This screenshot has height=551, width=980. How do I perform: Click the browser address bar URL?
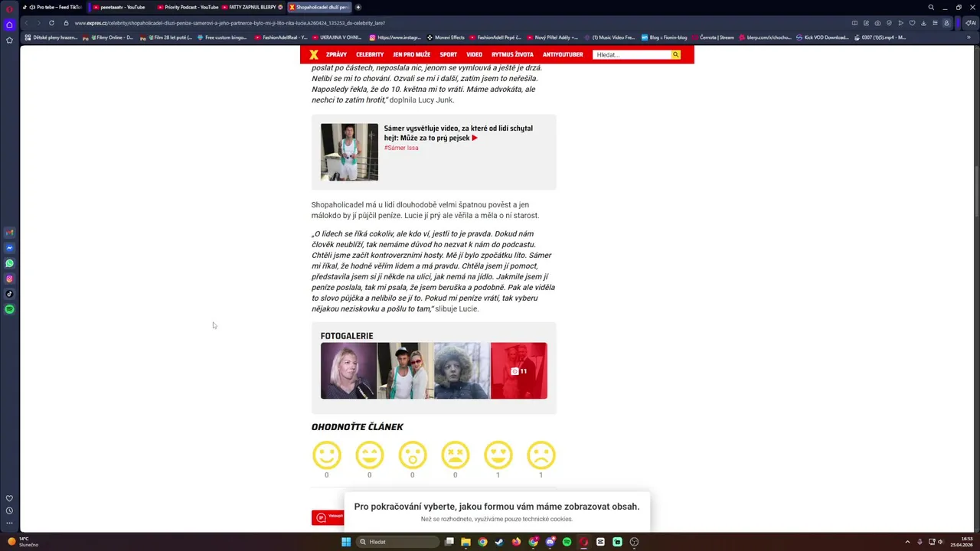point(230,23)
